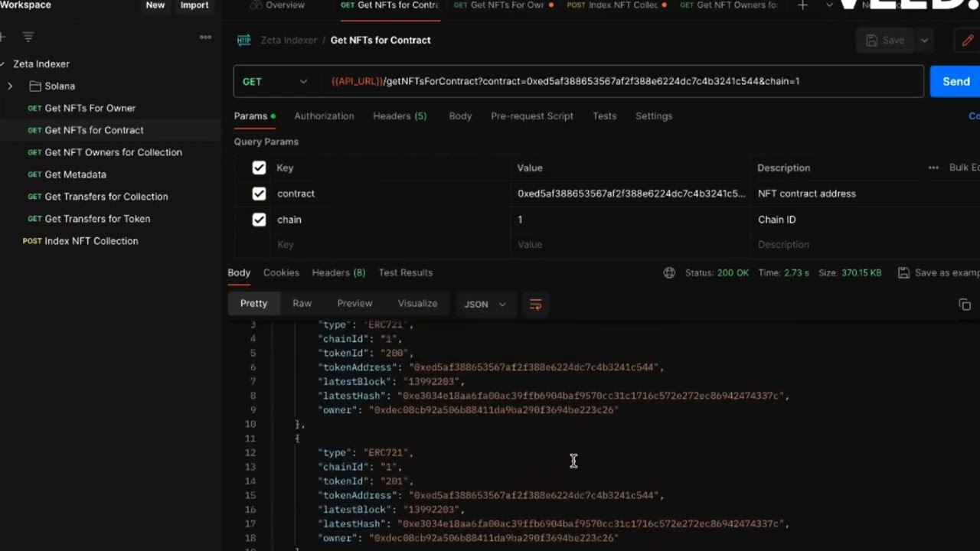Click the empty Key placeholder cell

(390, 245)
